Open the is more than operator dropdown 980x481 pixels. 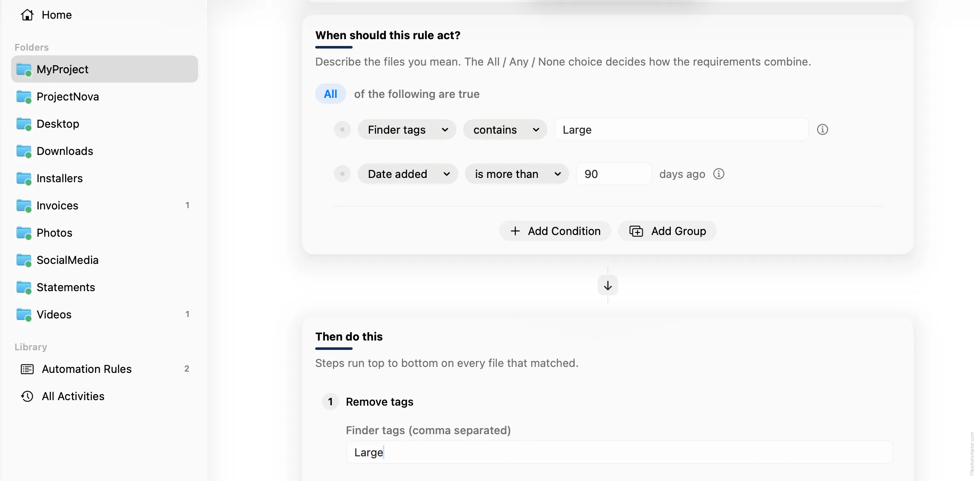pos(517,174)
